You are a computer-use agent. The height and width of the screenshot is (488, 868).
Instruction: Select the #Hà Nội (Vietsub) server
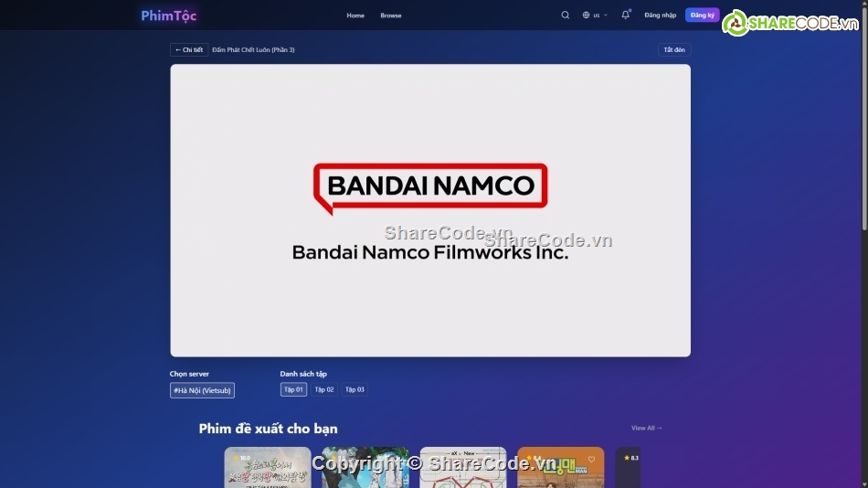tap(202, 390)
